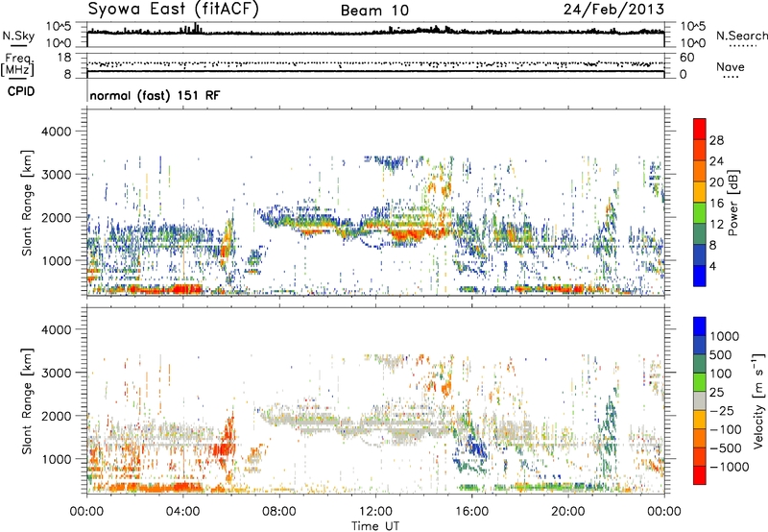Pick the red top segment of Power color bar
This screenshot has height=532, width=768.
point(700,129)
